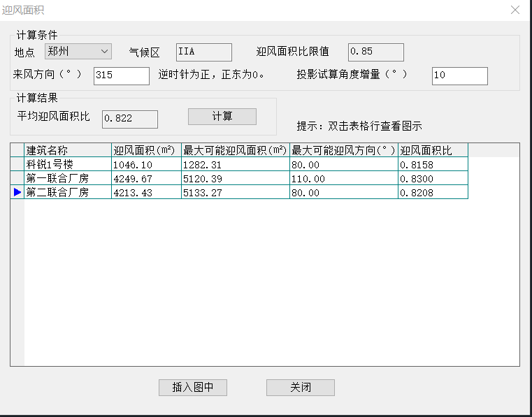Click the 气候区 field showing IIA
Viewport: 532px width, 417px height.
(203, 52)
